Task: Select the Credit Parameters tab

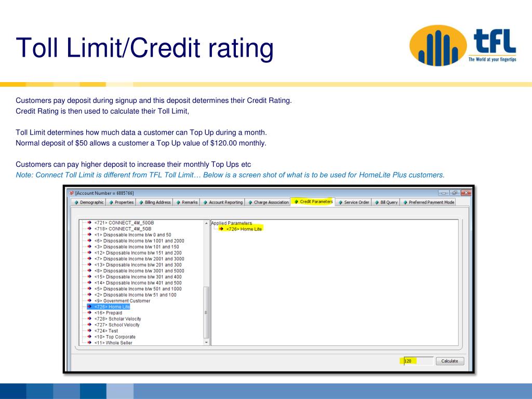Action: (313, 202)
